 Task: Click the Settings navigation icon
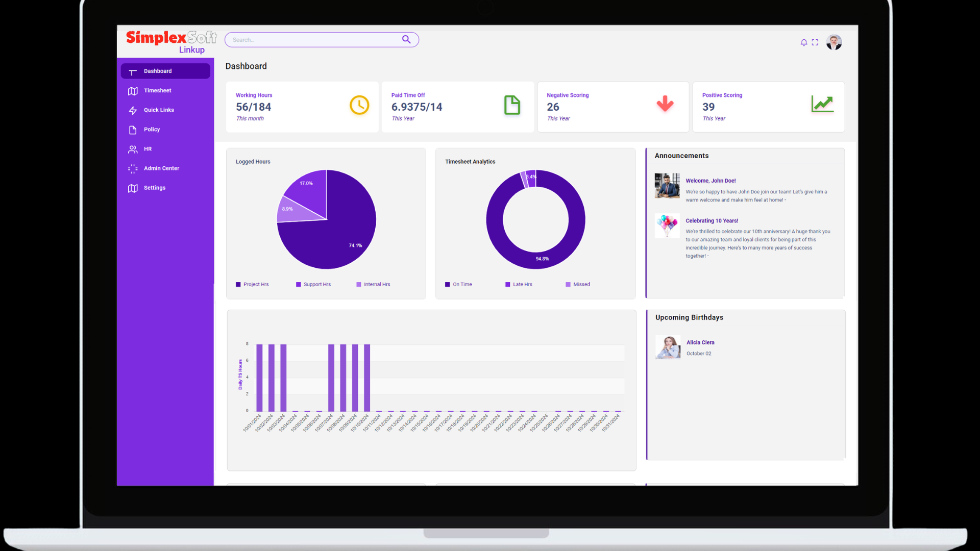[x=132, y=188]
